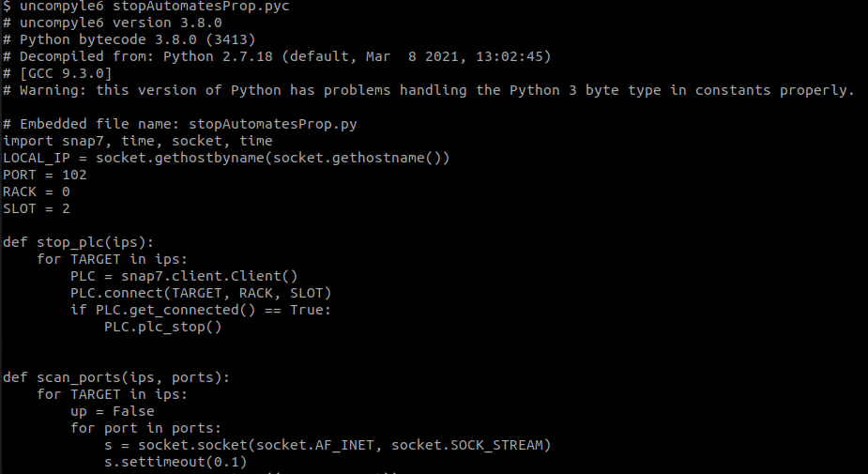
Task: Click the PLC.get_connected() if statement
Action: [201, 310]
